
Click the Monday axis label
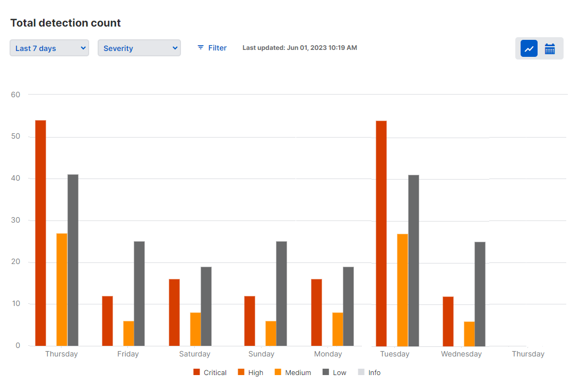[328, 354]
